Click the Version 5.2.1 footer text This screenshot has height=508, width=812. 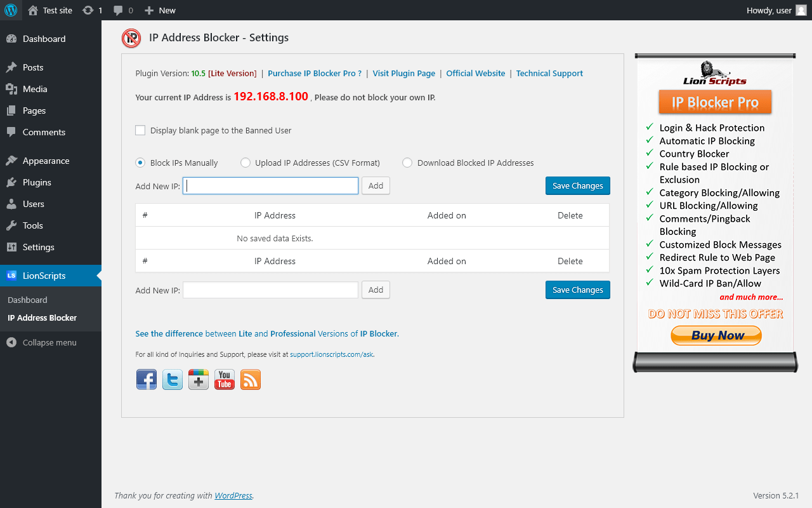(x=776, y=495)
